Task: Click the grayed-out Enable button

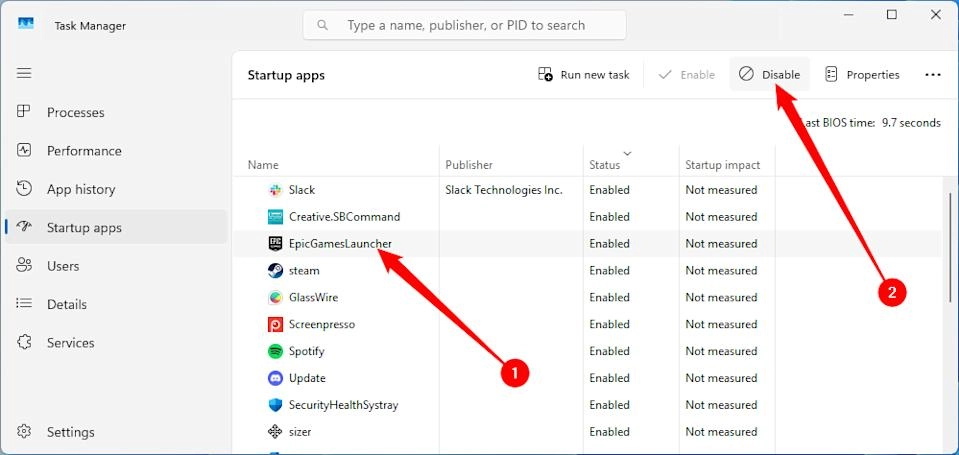Action: click(686, 75)
